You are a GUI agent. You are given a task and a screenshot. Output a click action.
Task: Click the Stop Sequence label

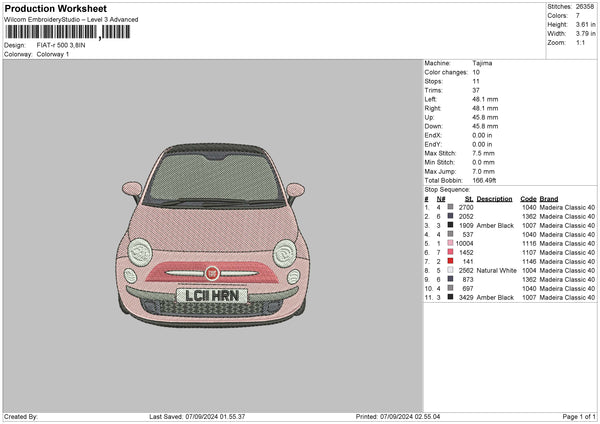446,188
